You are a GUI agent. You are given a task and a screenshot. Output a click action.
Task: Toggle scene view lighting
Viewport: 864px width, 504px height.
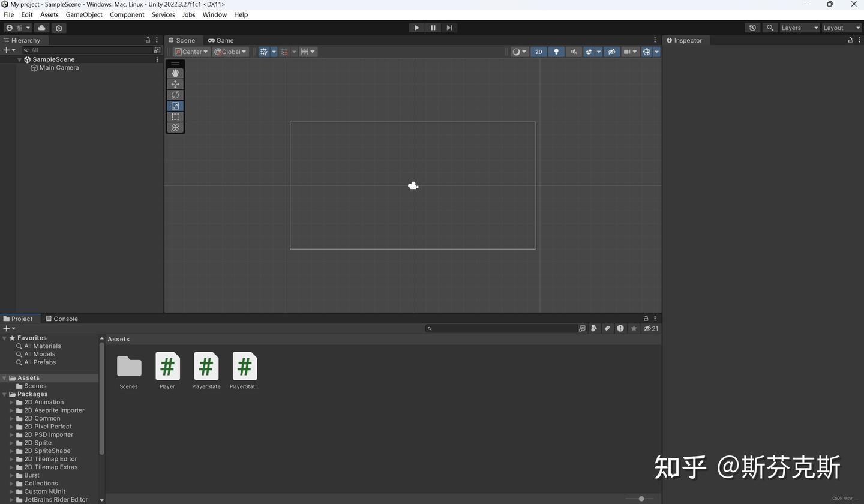556,52
